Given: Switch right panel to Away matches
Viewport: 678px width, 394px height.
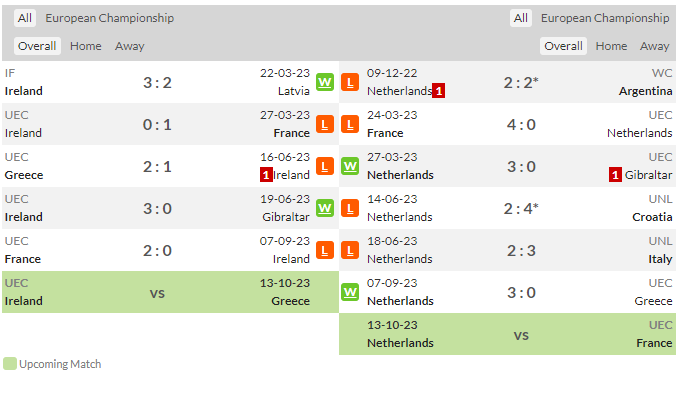Looking at the screenshot, I should 655,46.
